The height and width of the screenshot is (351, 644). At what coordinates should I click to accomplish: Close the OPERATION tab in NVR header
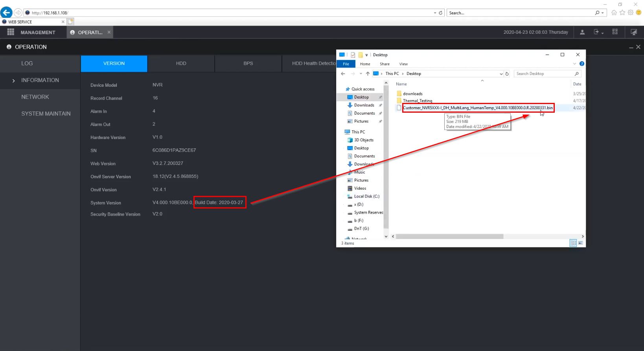[109, 32]
